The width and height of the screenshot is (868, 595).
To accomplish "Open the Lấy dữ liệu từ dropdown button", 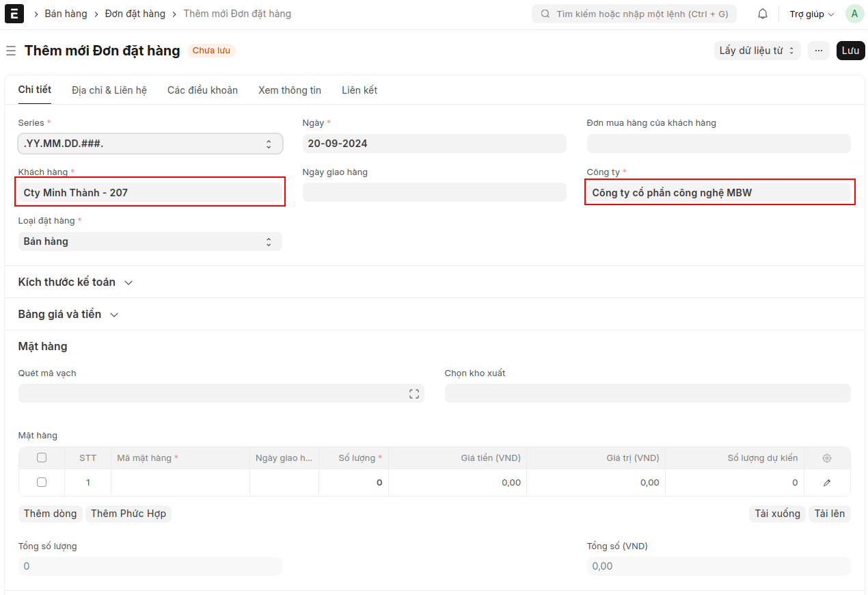I will (x=757, y=51).
